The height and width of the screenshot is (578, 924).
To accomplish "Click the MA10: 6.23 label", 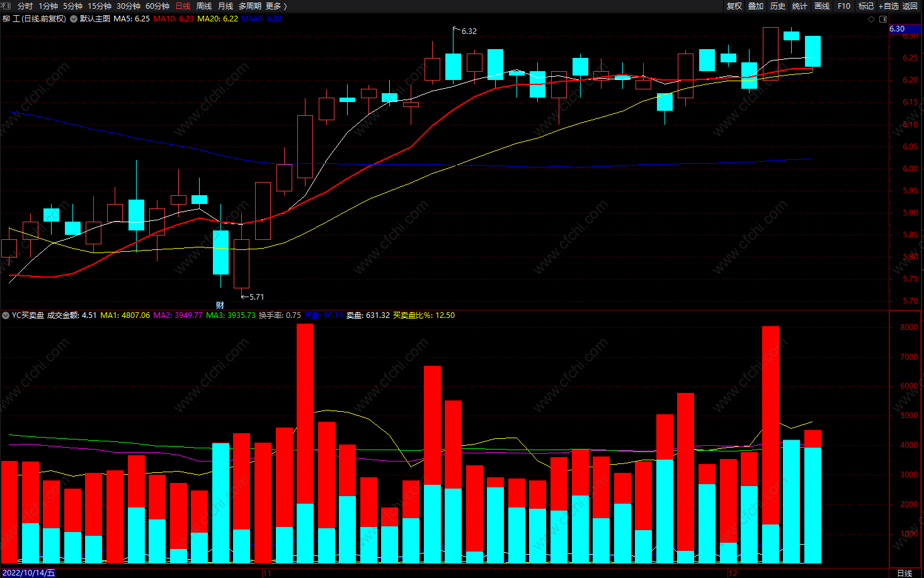I will click(174, 19).
